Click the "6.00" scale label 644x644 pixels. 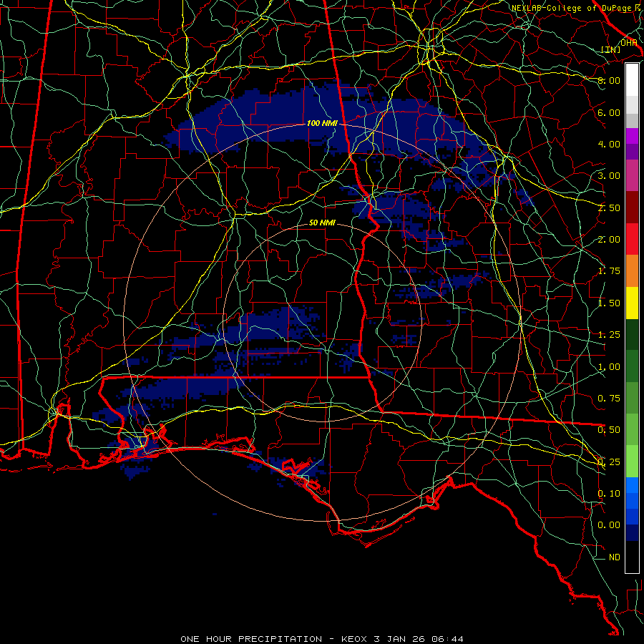tap(609, 112)
